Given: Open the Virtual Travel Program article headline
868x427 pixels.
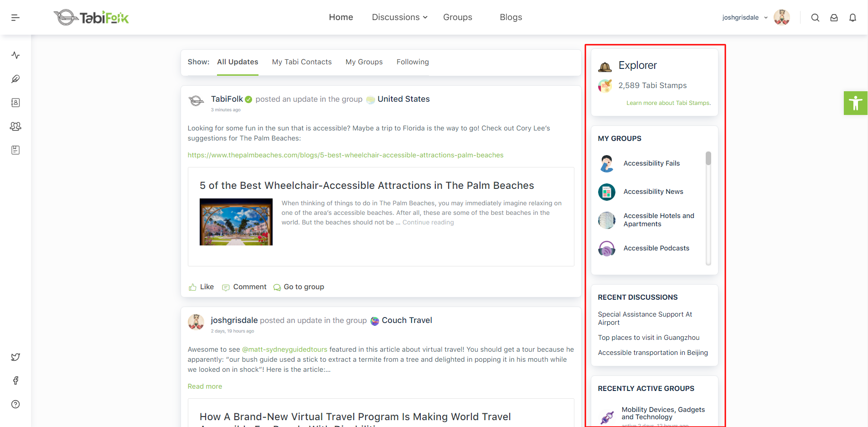Looking at the screenshot, I should 355,418.
